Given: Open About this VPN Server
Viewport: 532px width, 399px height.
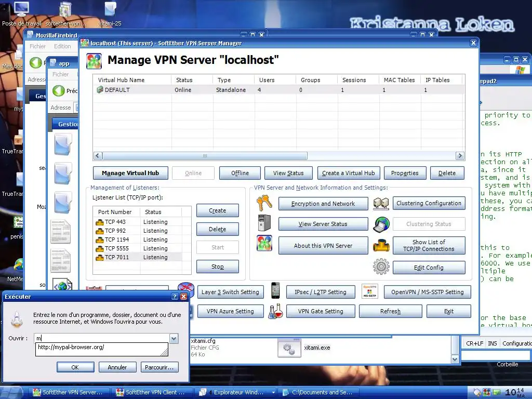Looking at the screenshot, I should point(323,246).
